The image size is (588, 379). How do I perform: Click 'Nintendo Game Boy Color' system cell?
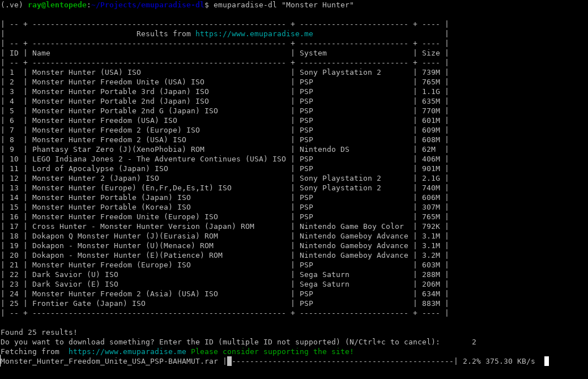click(x=351, y=227)
